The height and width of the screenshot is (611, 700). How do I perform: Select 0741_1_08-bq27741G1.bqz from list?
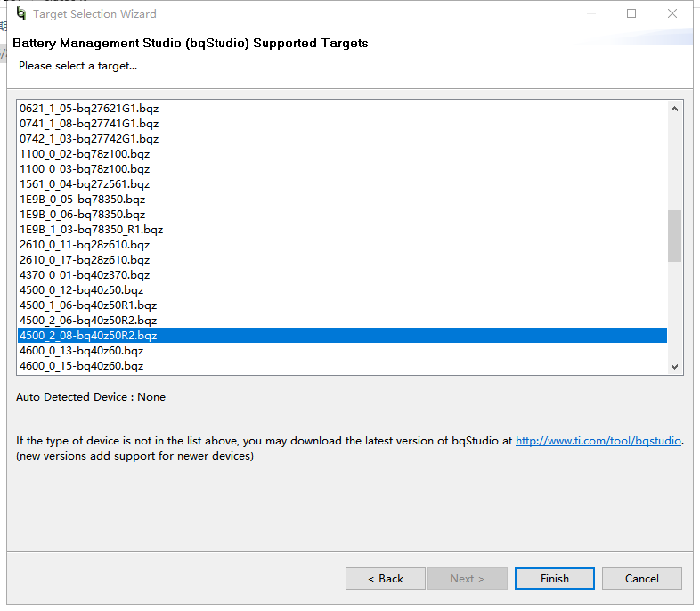89,124
